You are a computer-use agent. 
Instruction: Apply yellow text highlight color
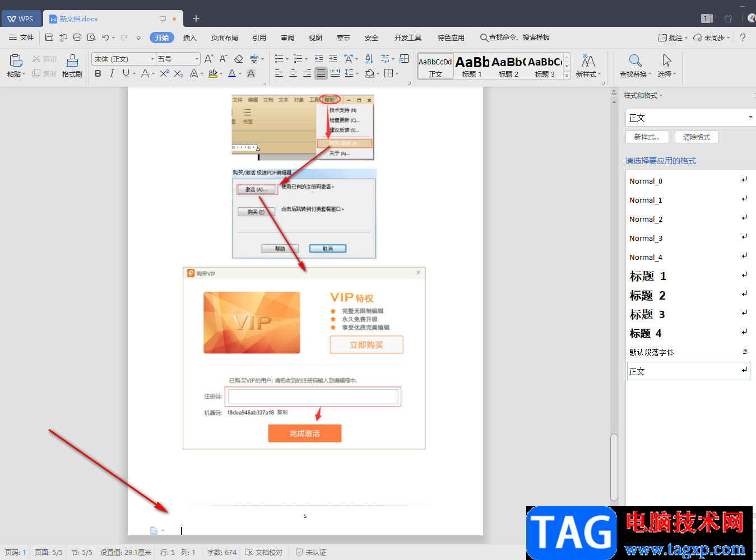[x=212, y=73]
